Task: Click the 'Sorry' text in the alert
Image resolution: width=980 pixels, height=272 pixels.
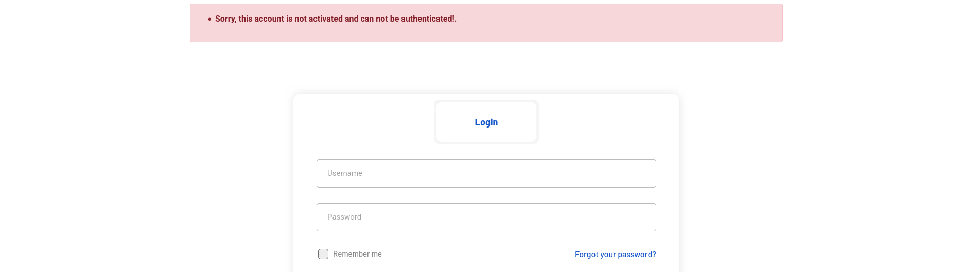Action: 225,19
